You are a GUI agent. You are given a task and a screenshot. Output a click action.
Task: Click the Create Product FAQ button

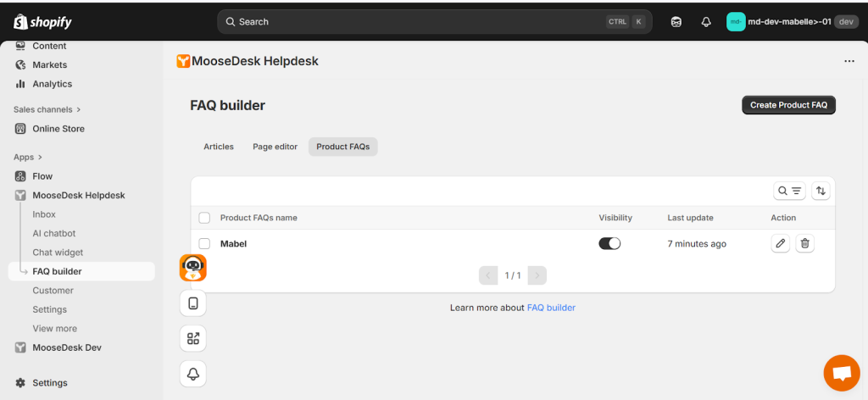coord(788,105)
